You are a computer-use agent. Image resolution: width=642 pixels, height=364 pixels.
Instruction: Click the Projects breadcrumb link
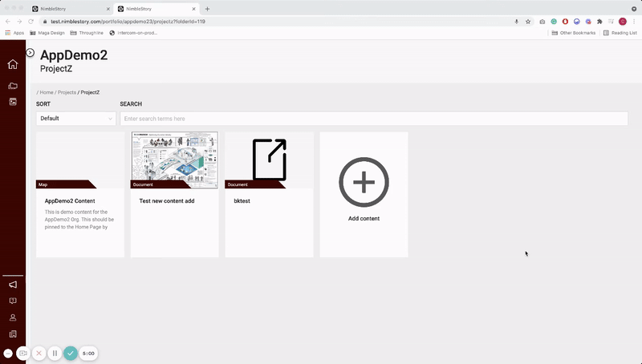[67, 92]
